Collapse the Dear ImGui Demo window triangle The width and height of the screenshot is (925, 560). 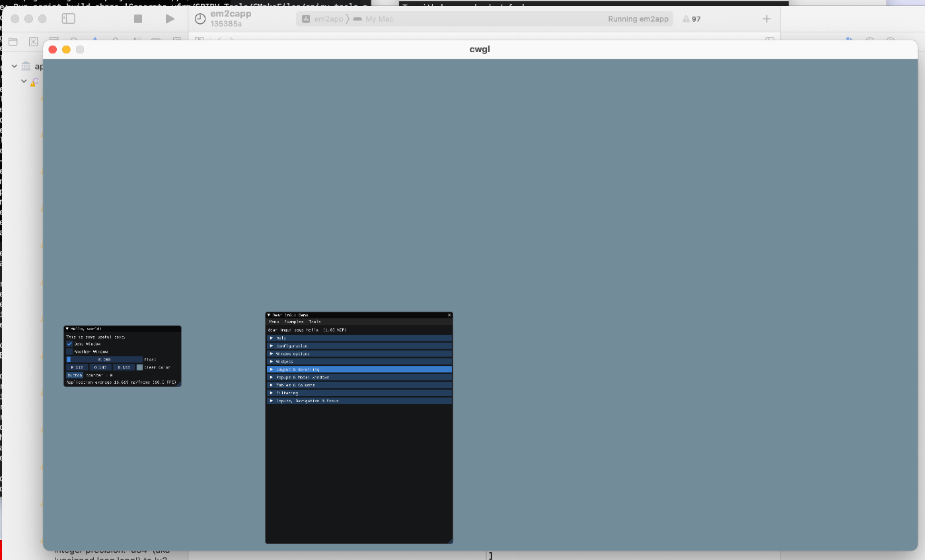tap(269, 315)
